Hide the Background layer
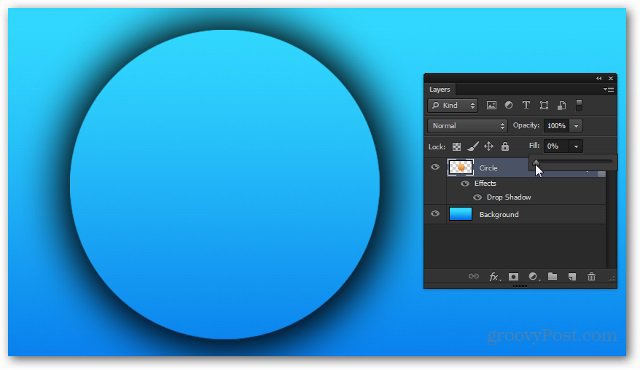 point(435,213)
